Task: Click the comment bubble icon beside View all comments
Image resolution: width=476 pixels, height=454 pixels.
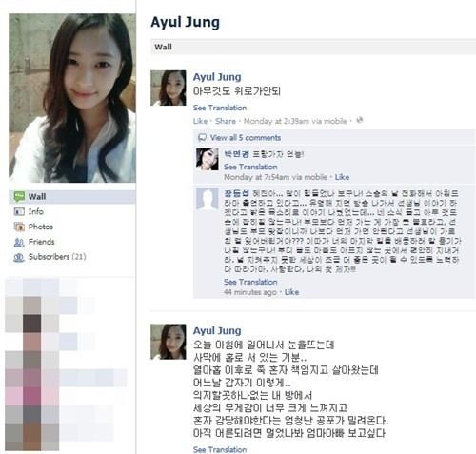Action: click(x=202, y=138)
